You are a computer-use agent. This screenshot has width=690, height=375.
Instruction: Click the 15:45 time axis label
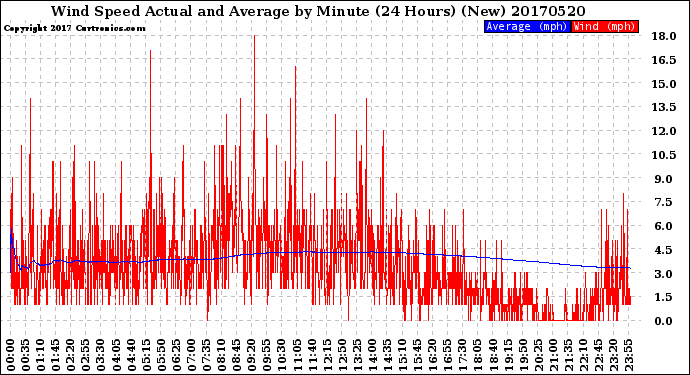418,355
